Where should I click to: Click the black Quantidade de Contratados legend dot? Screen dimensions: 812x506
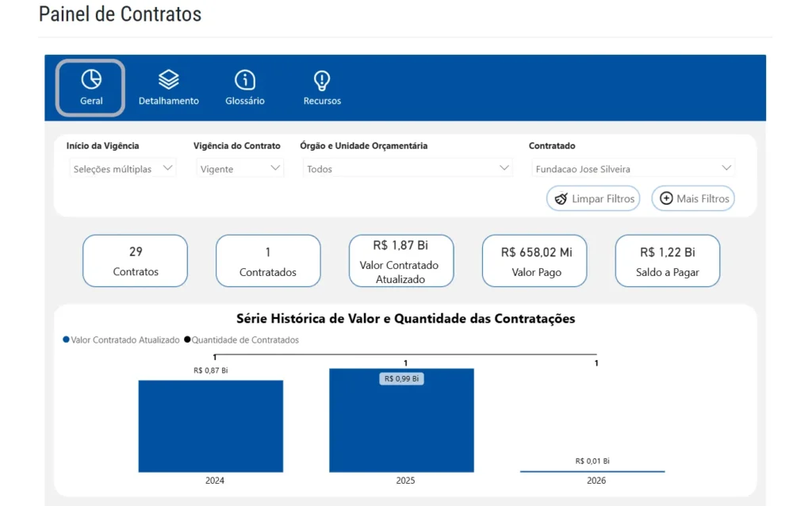187,339
